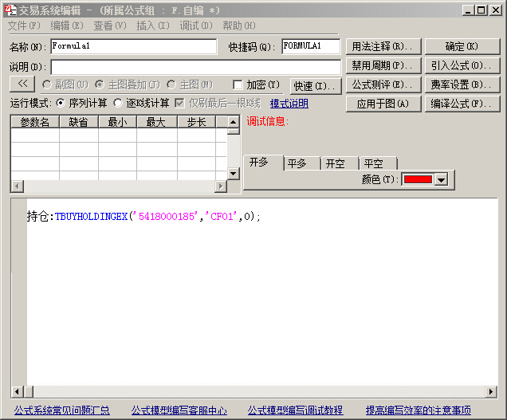
Task: Click the 参数名 column header
Action: coord(35,122)
